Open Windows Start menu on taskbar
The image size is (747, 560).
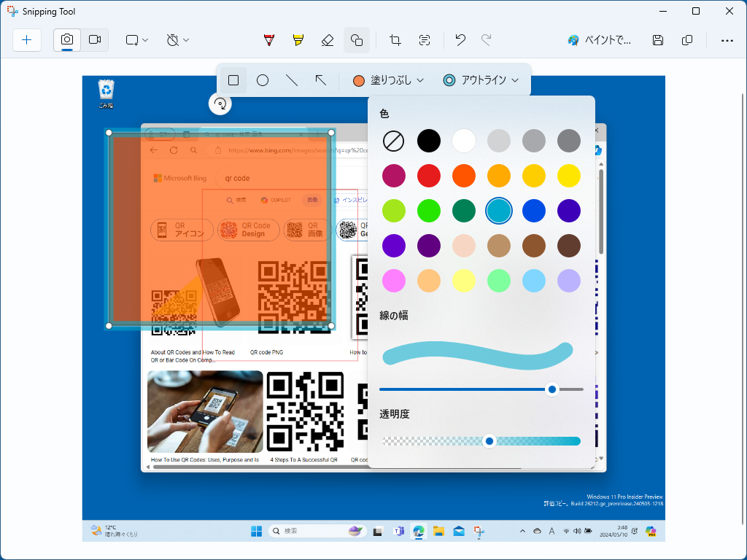(256, 531)
